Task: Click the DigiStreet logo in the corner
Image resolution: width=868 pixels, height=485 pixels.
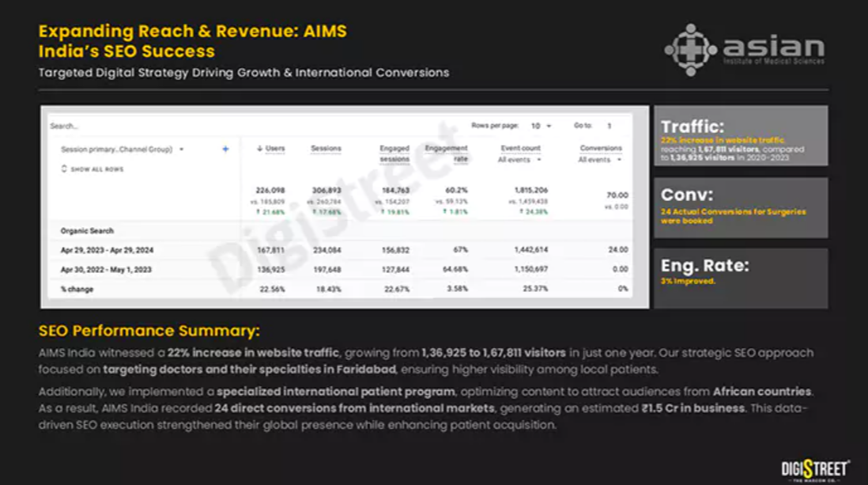Action: [815, 468]
